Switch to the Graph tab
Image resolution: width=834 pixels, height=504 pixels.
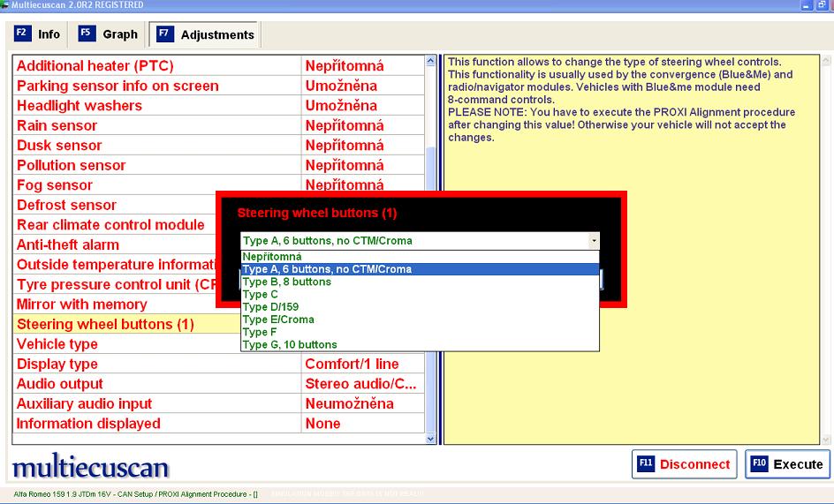coord(108,34)
